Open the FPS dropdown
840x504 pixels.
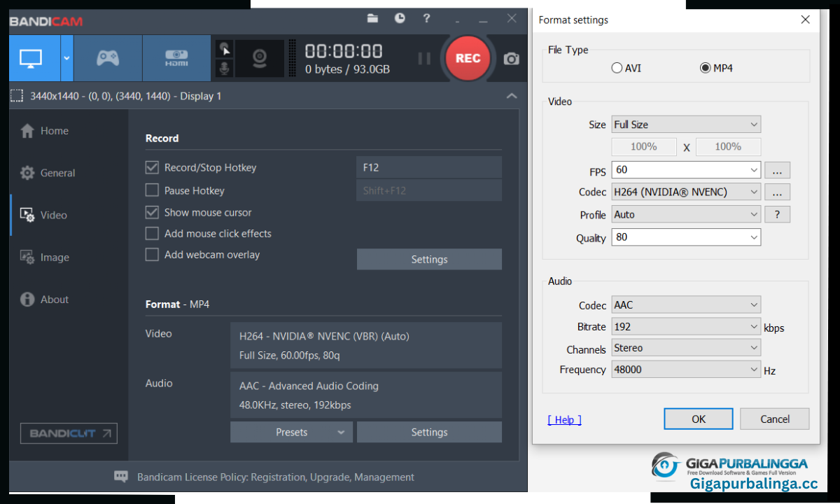[686, 170]
